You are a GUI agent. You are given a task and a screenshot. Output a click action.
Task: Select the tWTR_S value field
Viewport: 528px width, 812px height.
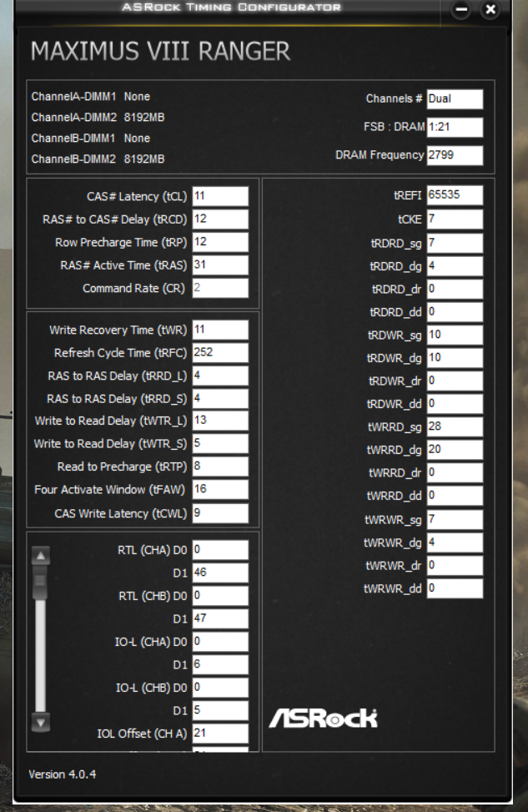[x=220, y=443]
